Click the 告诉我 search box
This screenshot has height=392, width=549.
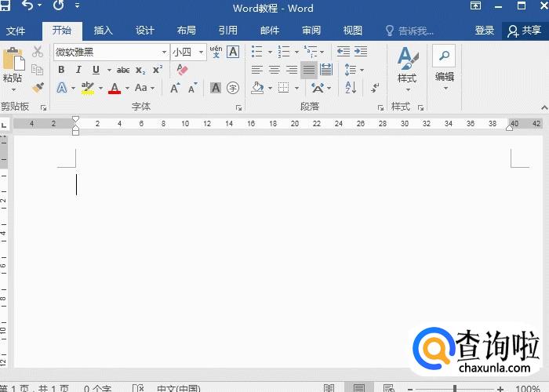point(409,31)
